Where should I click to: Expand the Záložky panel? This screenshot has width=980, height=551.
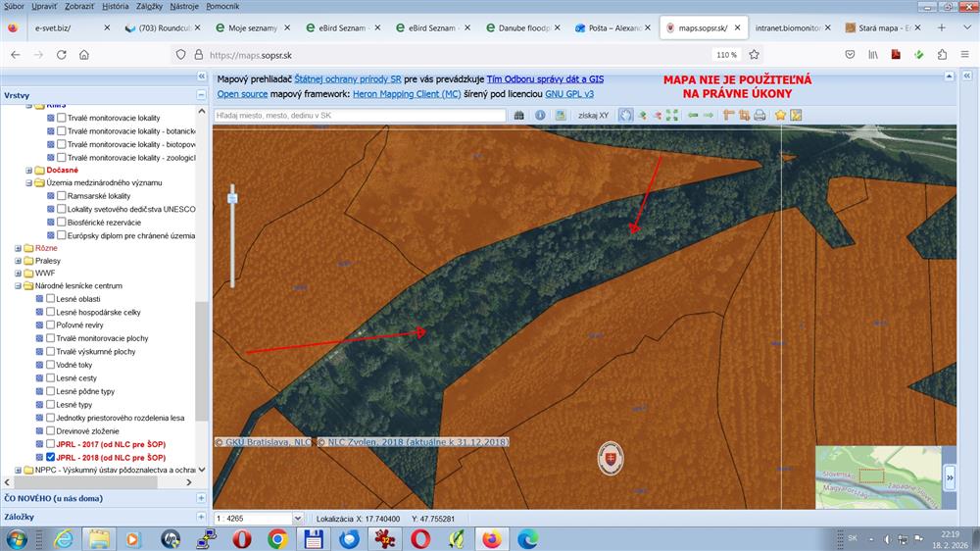tap(200, 517)
